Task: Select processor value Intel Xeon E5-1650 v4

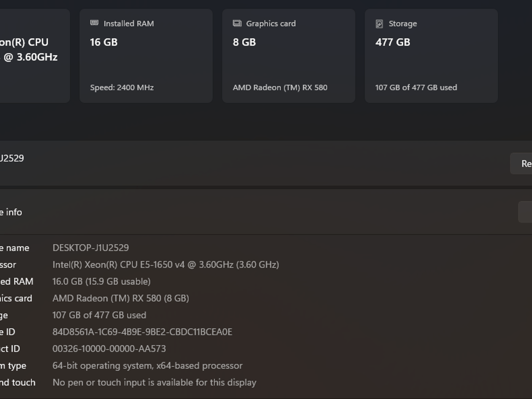Action: point(166,265)
